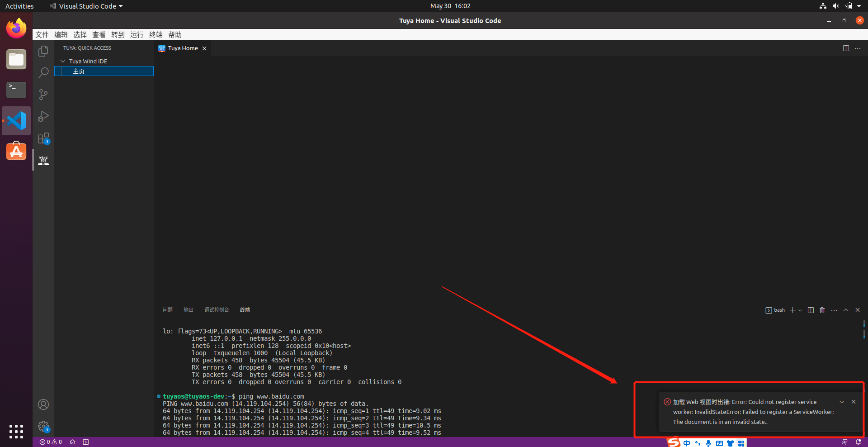Open the clock showing May 30 16:02
868x447 pixels.
click(x=450, y=6)
